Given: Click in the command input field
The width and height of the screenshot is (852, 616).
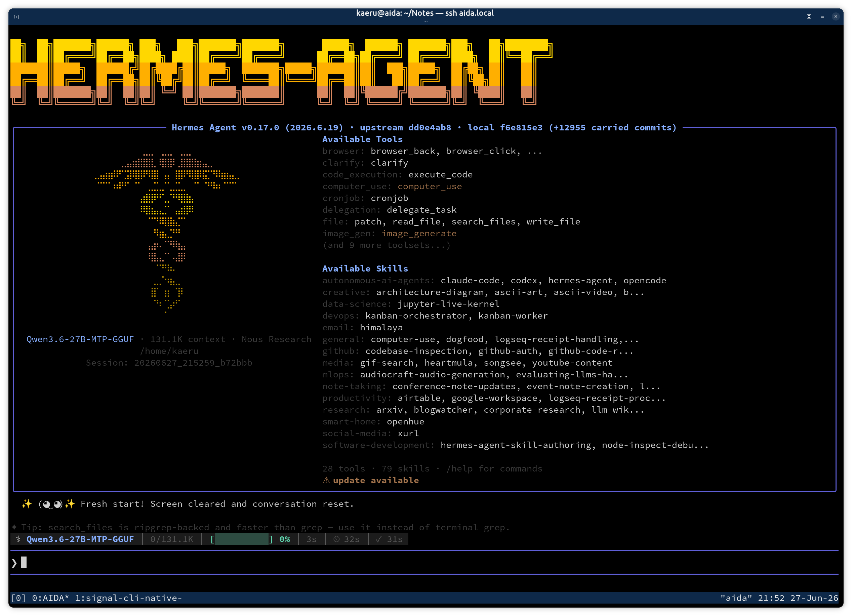Looking at the screenshot, I should coord(424,563).
